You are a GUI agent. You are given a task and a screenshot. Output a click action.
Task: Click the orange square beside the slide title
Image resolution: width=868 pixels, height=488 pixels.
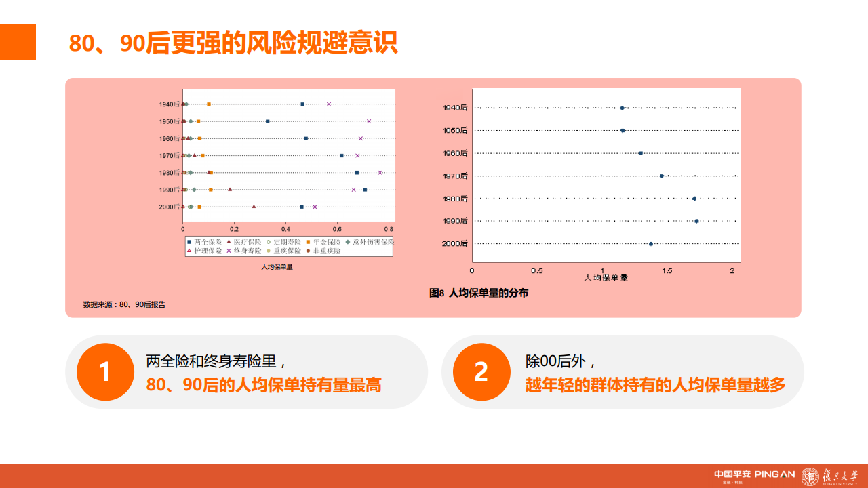pyautogui.click(x=18, y=42)
